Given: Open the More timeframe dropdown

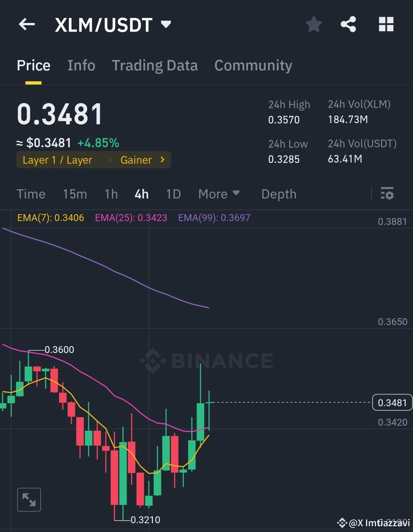Looking at the screenshot, I should pos(219,194).
